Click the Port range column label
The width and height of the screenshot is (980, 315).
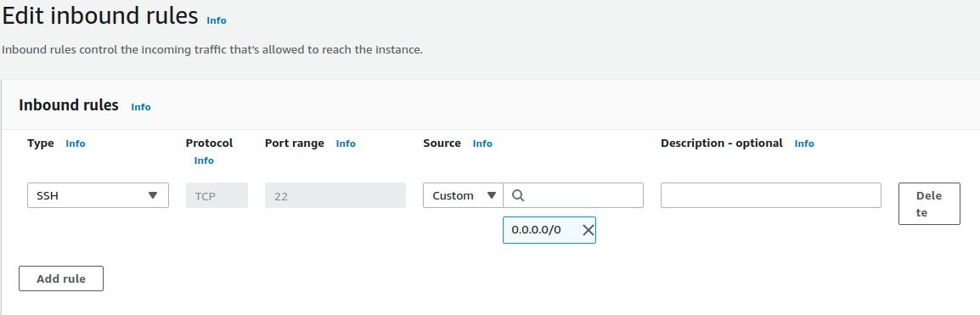point(295,143)
